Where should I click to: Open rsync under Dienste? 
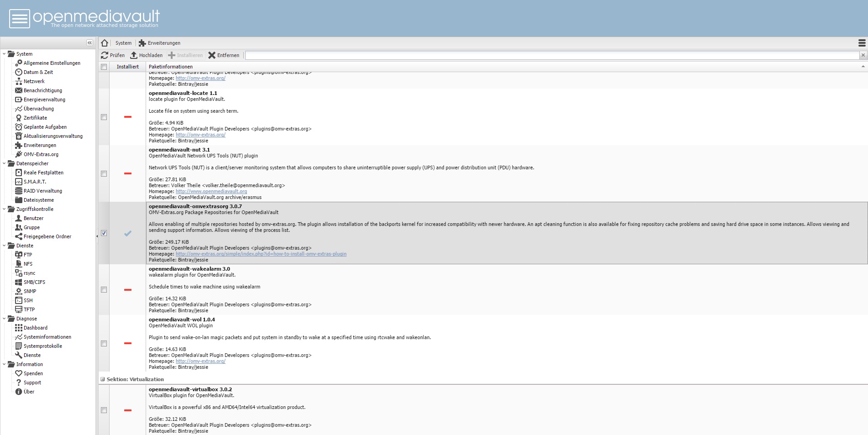[29, 273]
